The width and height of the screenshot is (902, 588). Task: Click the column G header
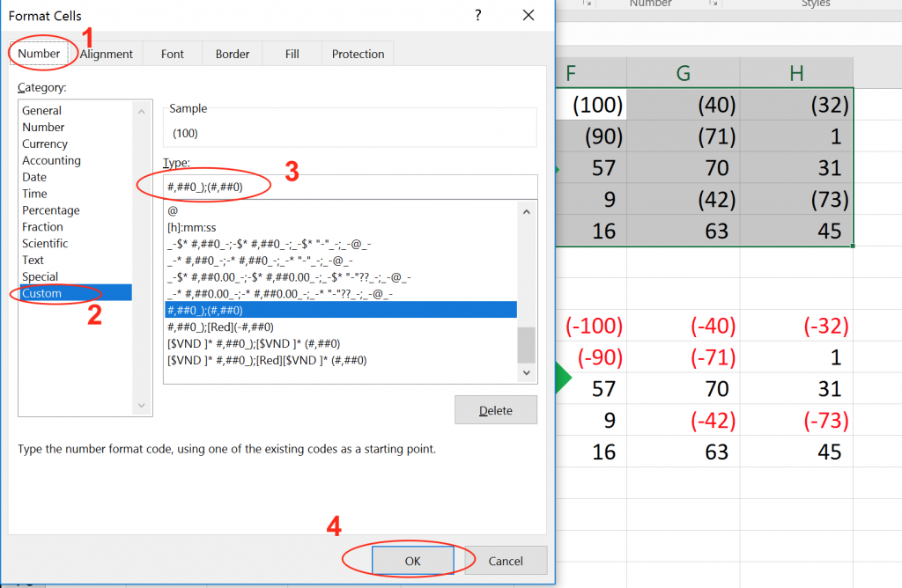click(x=683, y=71)
